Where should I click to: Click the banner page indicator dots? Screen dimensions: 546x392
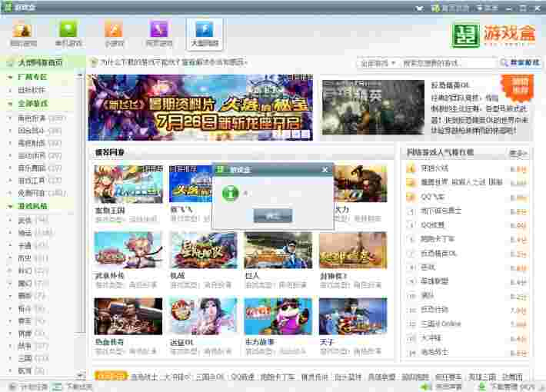292,134
